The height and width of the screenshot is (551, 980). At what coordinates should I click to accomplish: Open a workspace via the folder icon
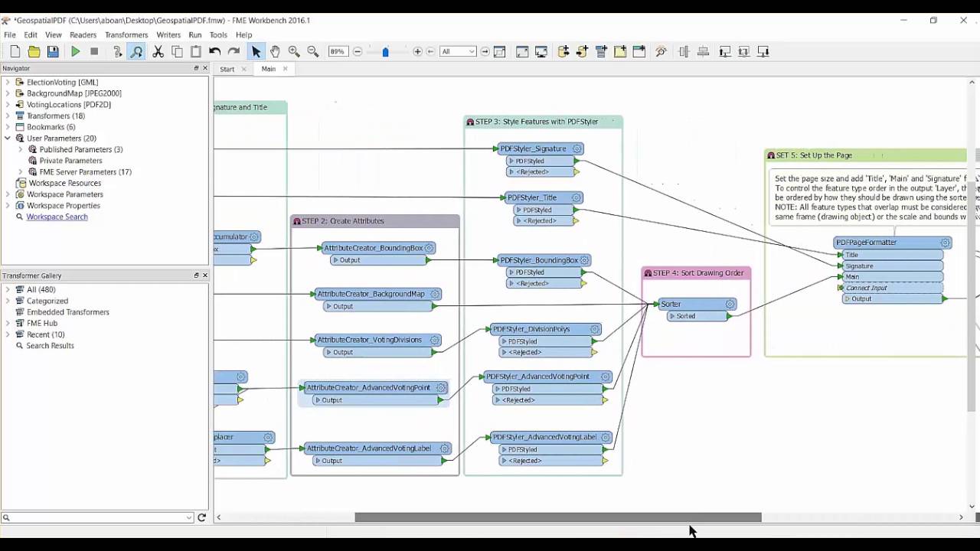pos(34,51)
